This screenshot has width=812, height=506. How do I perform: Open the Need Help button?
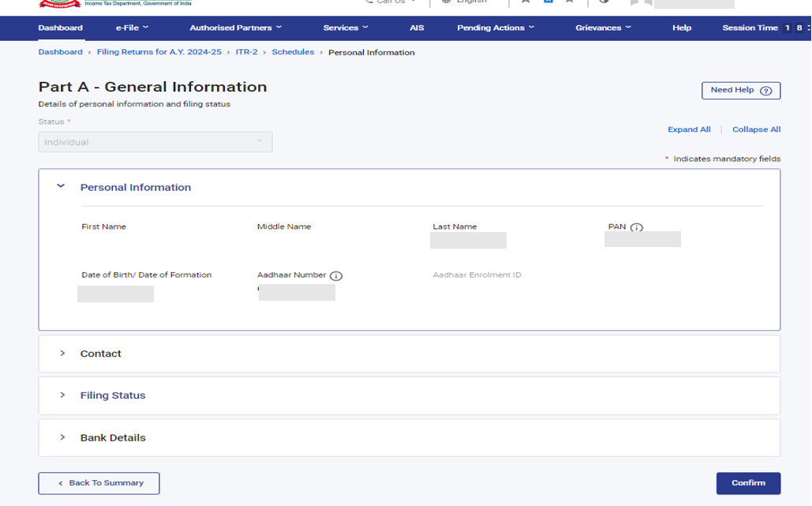[740, 91]
